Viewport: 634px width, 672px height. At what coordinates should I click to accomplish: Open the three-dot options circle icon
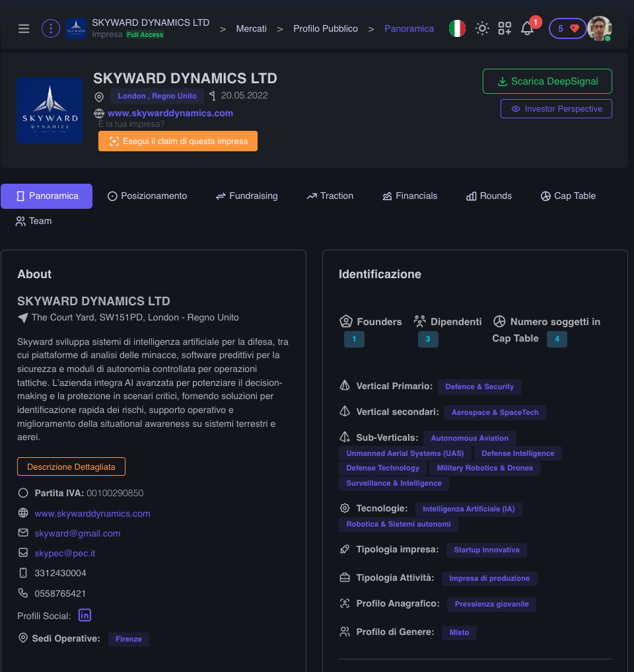coord(51,28)
